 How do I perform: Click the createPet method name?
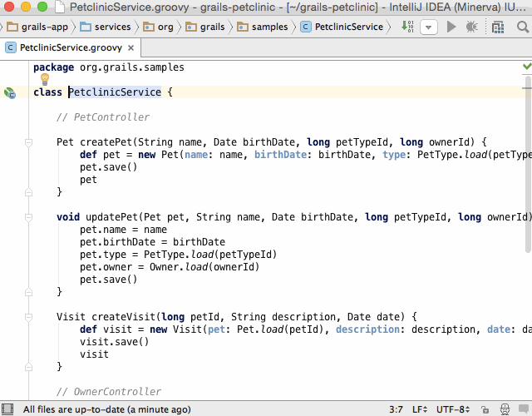[x=106, y=142]
